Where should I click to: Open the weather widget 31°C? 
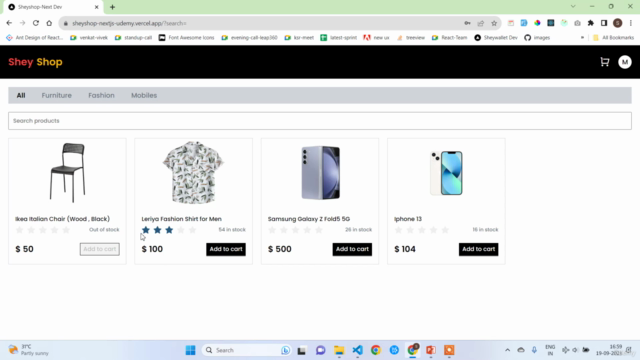29,350
